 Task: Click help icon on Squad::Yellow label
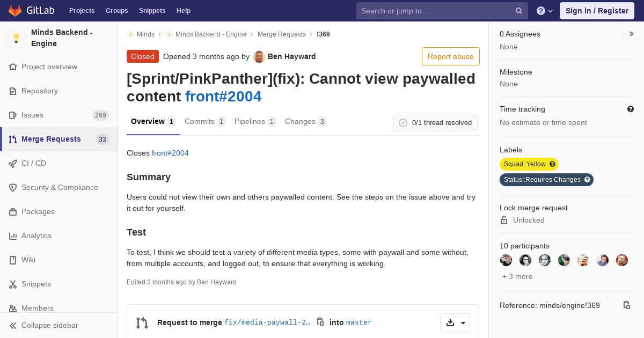[552, 164]
